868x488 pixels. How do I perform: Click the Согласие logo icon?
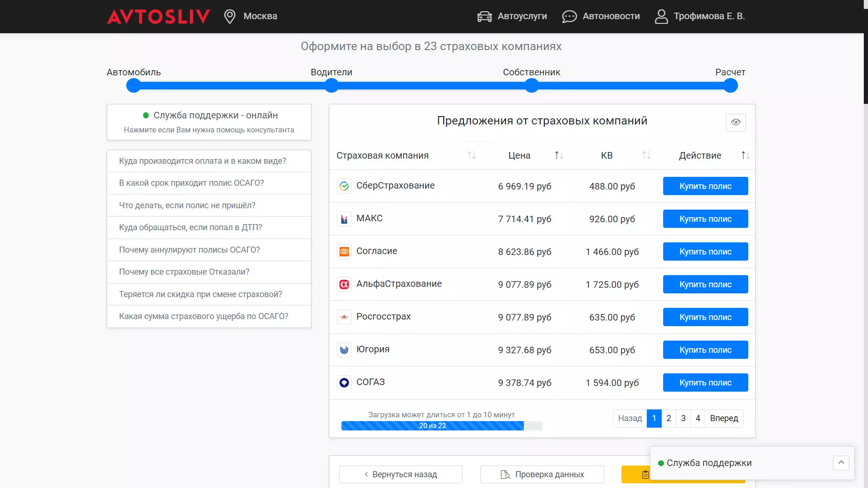click(x=344, y=252)
